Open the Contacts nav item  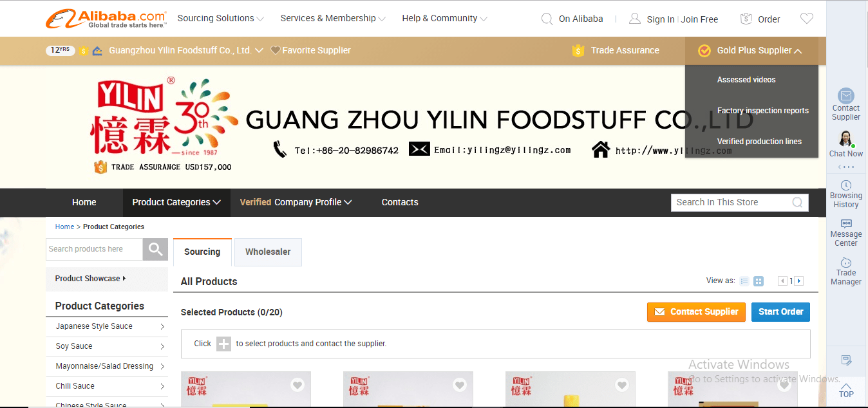coord(400,202)
